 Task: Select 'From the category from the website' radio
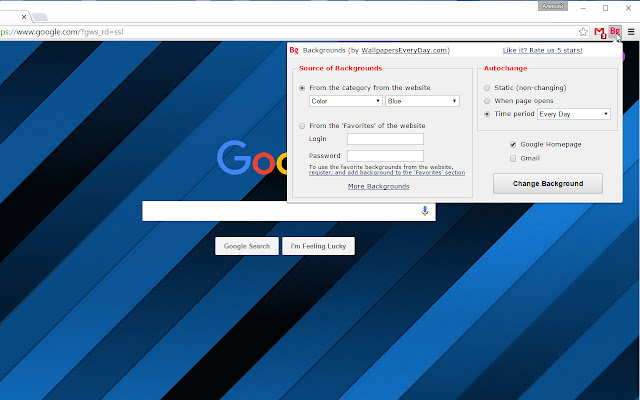(302, 88)
